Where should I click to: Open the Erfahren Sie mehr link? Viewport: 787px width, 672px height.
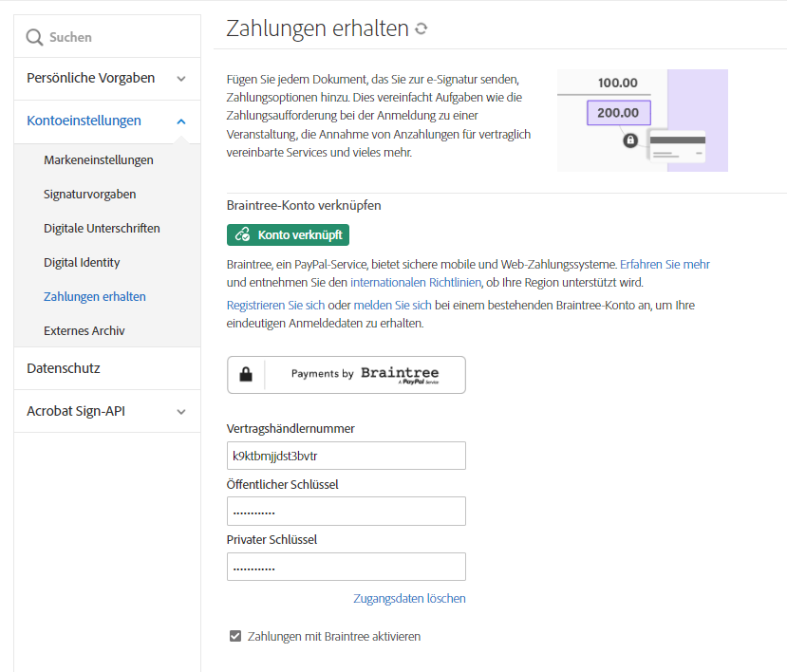(x=665, y=265)
